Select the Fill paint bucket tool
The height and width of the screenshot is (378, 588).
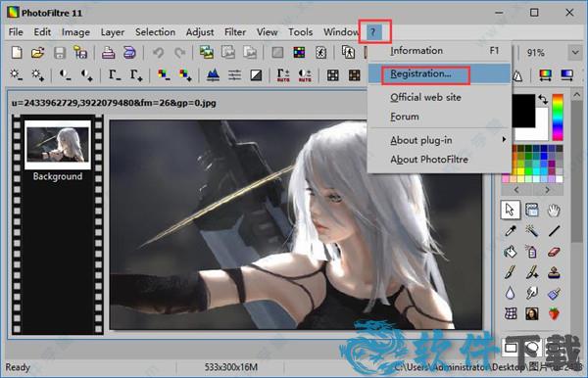point(511,252)
